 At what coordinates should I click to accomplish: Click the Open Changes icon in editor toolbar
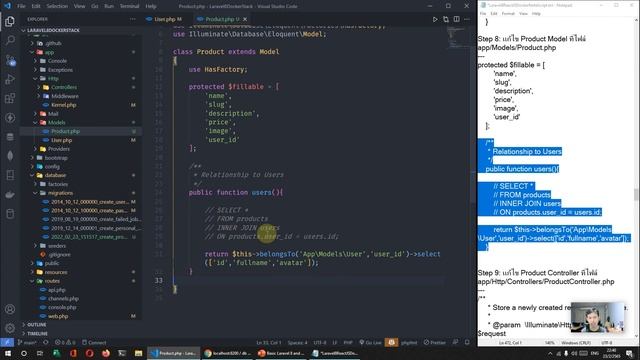(x=446, y=19)
